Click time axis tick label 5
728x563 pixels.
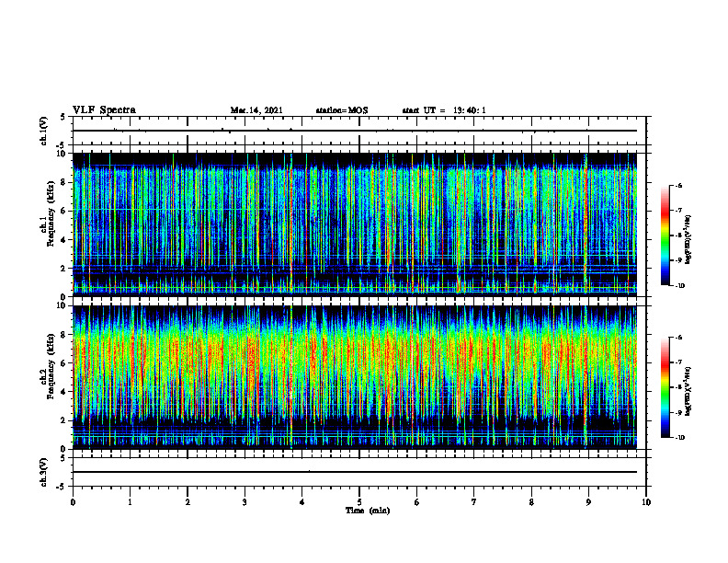click(x=359, y=502)
